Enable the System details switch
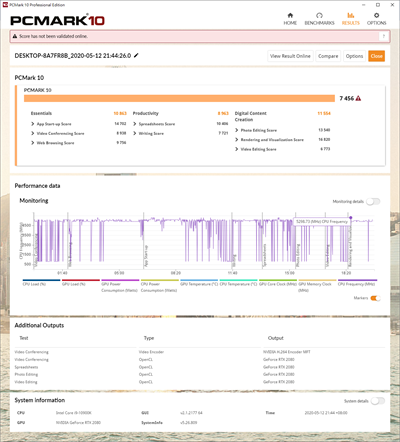 click(378, 401)
